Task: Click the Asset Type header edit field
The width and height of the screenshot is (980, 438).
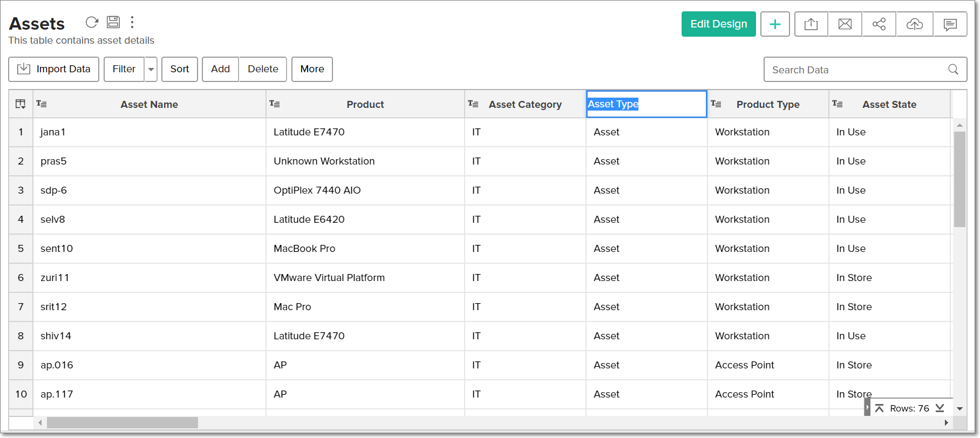Action: click(646, 104)
